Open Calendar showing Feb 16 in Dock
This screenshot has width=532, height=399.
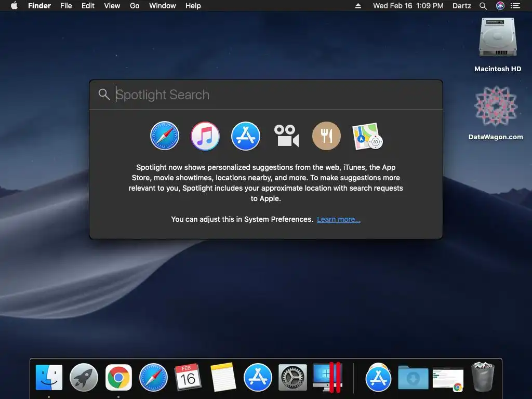point(188,377)
